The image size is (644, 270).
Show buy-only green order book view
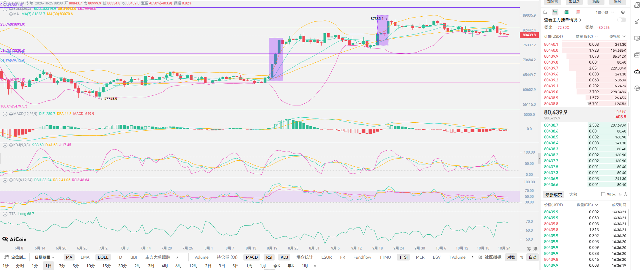[x=566, y=12]
